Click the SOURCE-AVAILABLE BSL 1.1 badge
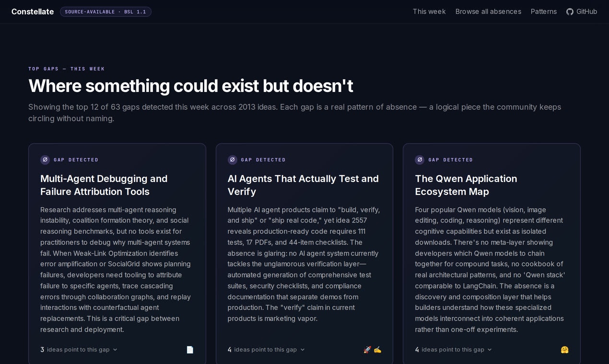The width and height of the screenshot is (609, 364). click(x=105, y=12)
